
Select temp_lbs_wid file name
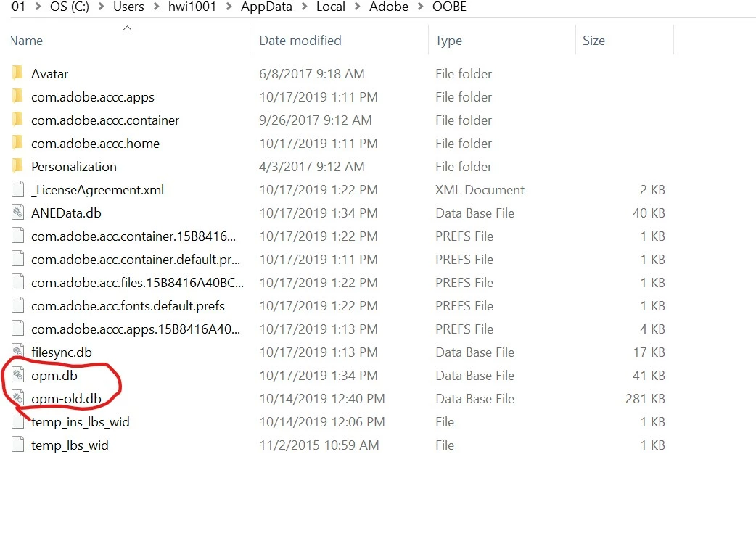70,445
